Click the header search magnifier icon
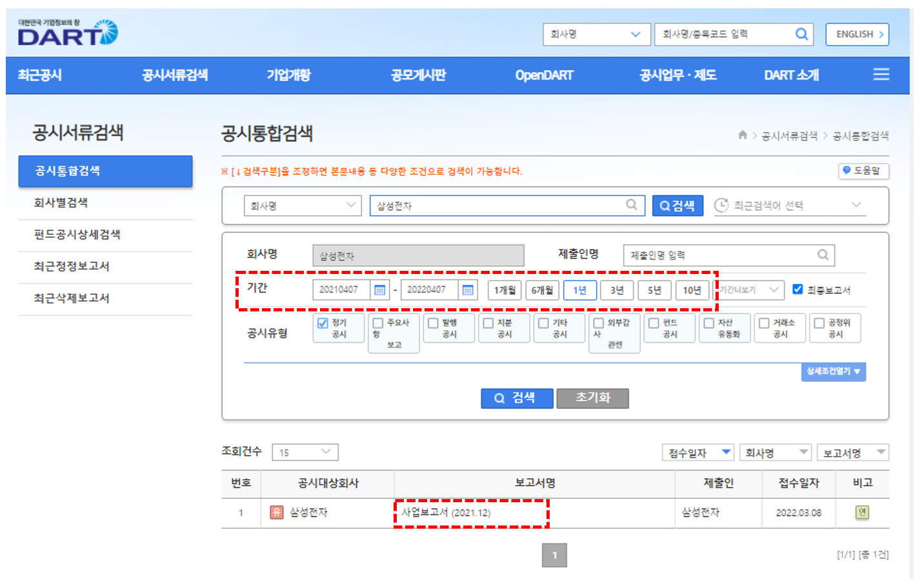922x588 pixels. coord(801,34)
